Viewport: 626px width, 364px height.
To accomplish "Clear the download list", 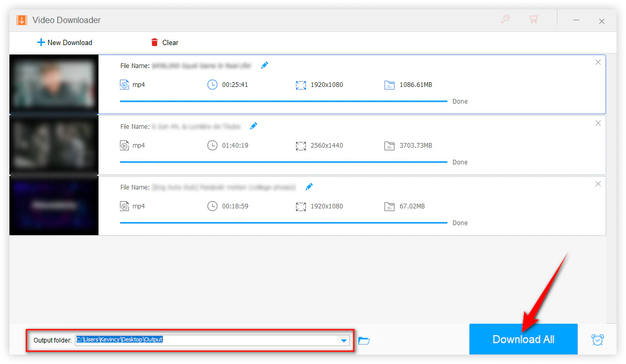I will click(x=164, y=42).
